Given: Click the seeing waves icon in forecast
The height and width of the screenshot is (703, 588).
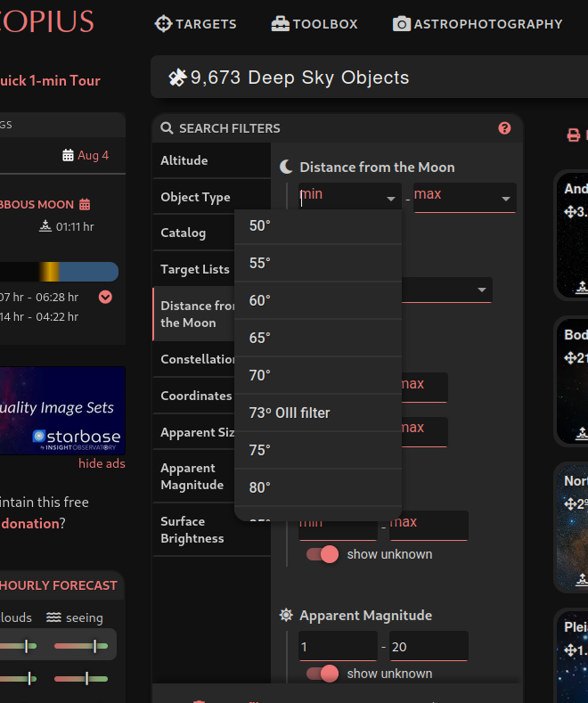Looking at the screenshot, I should pyautogui.click(x=53, y=617).
